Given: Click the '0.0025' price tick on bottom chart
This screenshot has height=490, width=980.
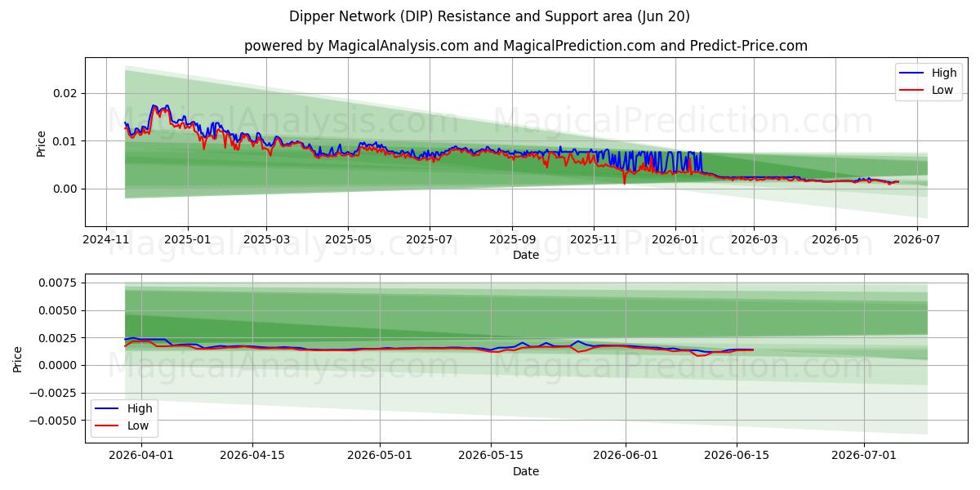Looking at the screenshot, I should [60, 338].
